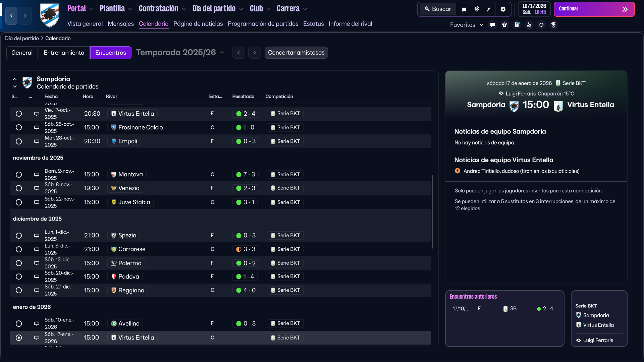
Task: Click the speech bubble messages shortcut icon
Action: coord(492,25)
